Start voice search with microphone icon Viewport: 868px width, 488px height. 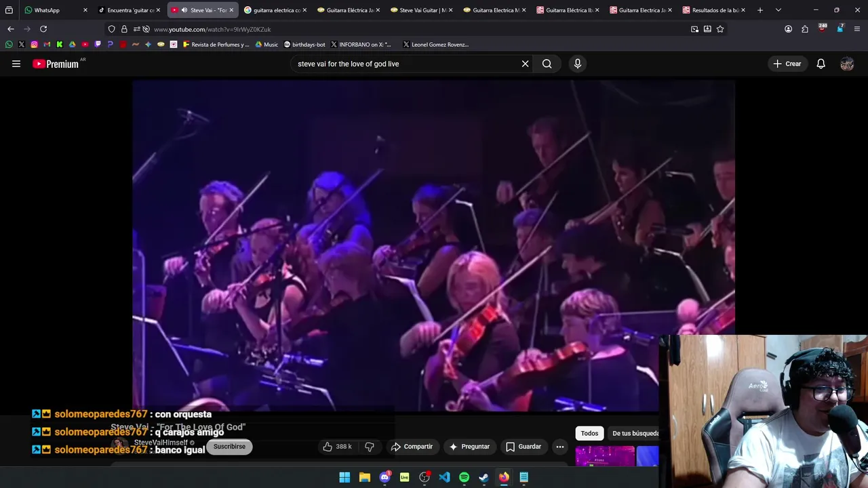[x=577, y=64]
